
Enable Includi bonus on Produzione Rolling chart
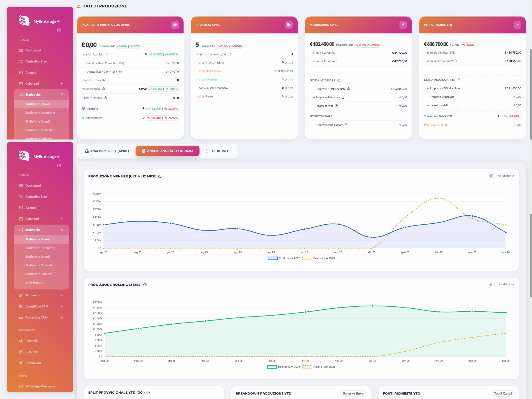pyautogui.click(x=492, y=284)
